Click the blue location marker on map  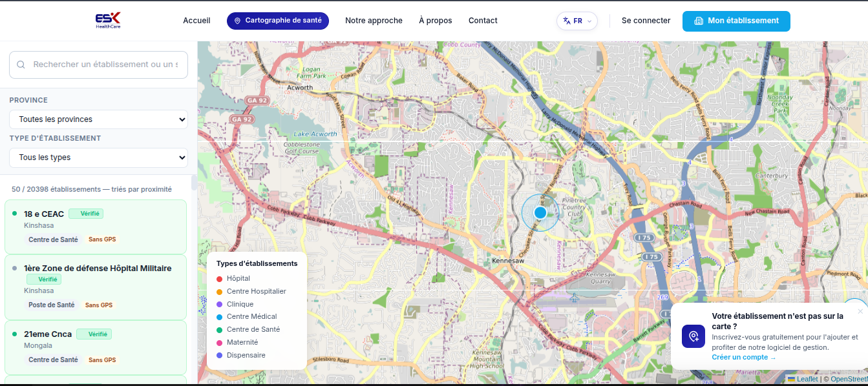pyautogui.click(x=540, y=212)
